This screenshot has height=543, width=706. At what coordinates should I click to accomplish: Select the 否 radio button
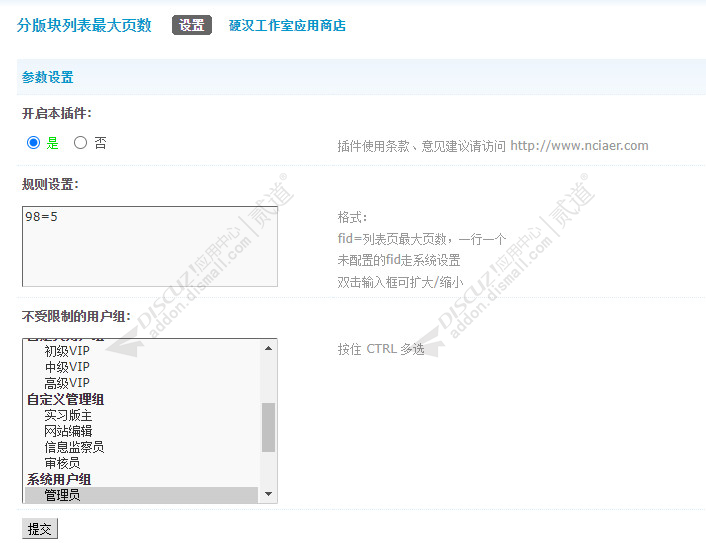click(80, 143)
